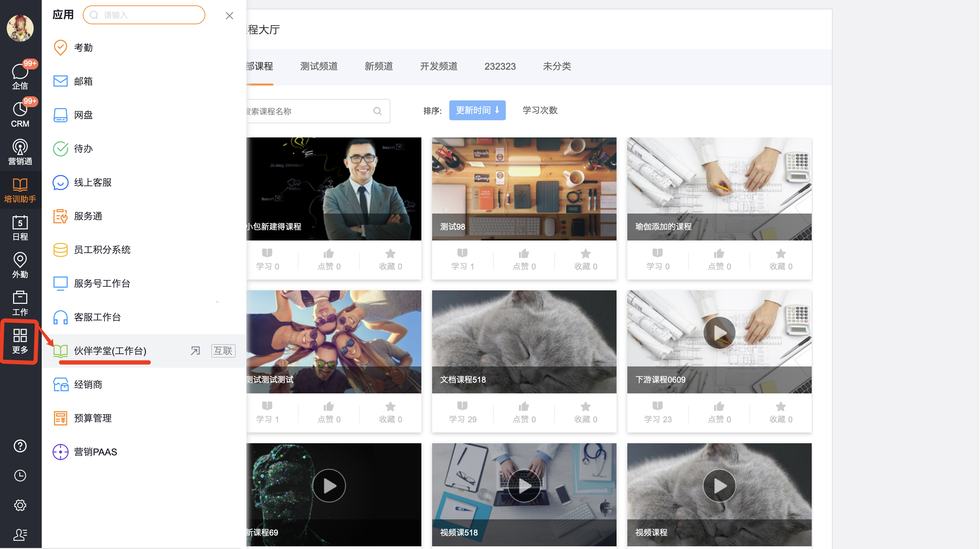The image size is (980, 549).
Task: Switch to the 232323 tab
Action: click(x=500, y=66)
